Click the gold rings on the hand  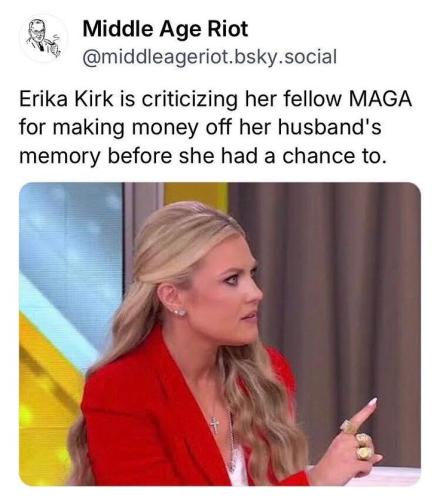[x=360, y=442]
